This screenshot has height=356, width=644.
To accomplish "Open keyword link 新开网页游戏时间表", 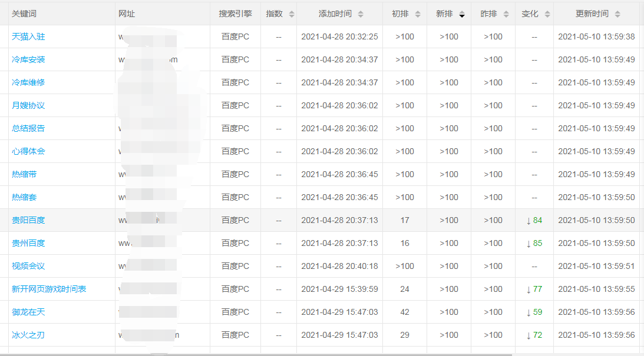I will point(49,289).
